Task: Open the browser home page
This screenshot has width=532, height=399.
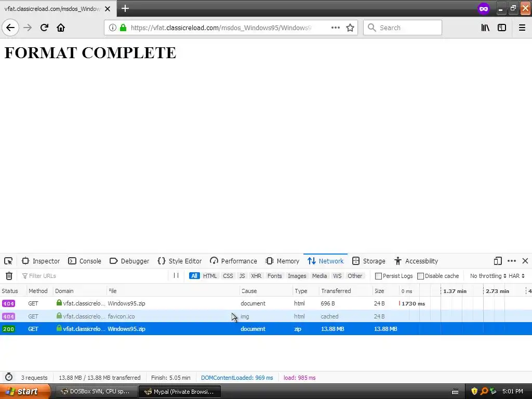Action: point(61,28)
